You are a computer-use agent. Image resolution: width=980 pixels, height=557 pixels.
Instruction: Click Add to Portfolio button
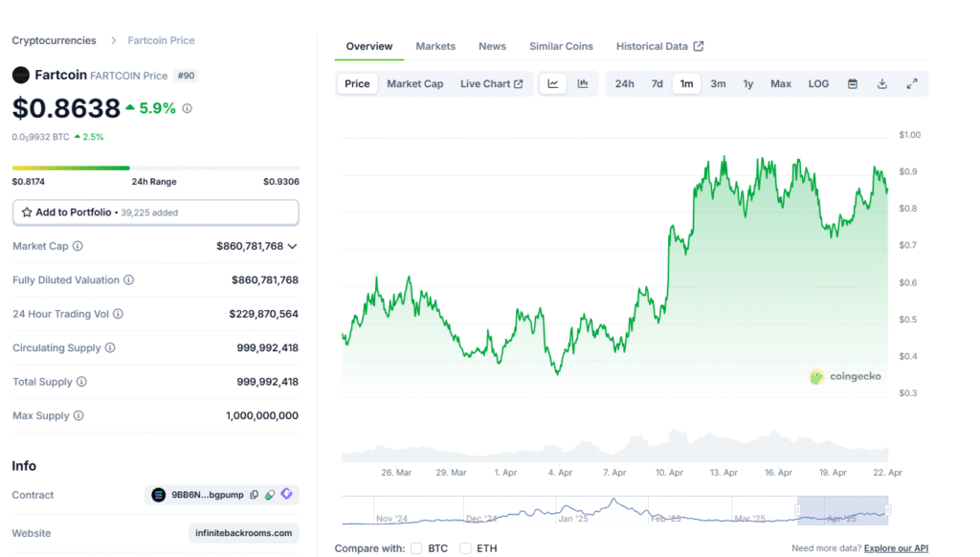coord(156,212)
